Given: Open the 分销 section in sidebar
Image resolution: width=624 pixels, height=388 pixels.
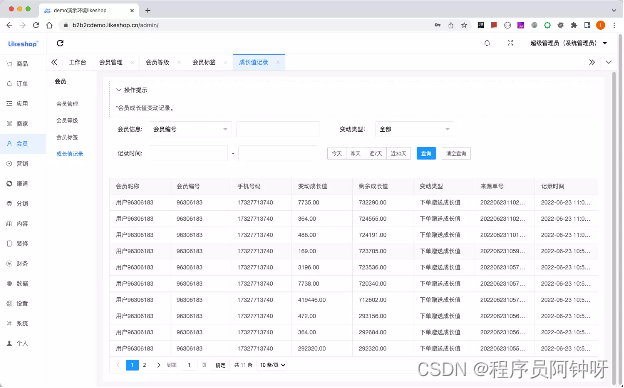Looking at the screenshot, I should 18,203.
